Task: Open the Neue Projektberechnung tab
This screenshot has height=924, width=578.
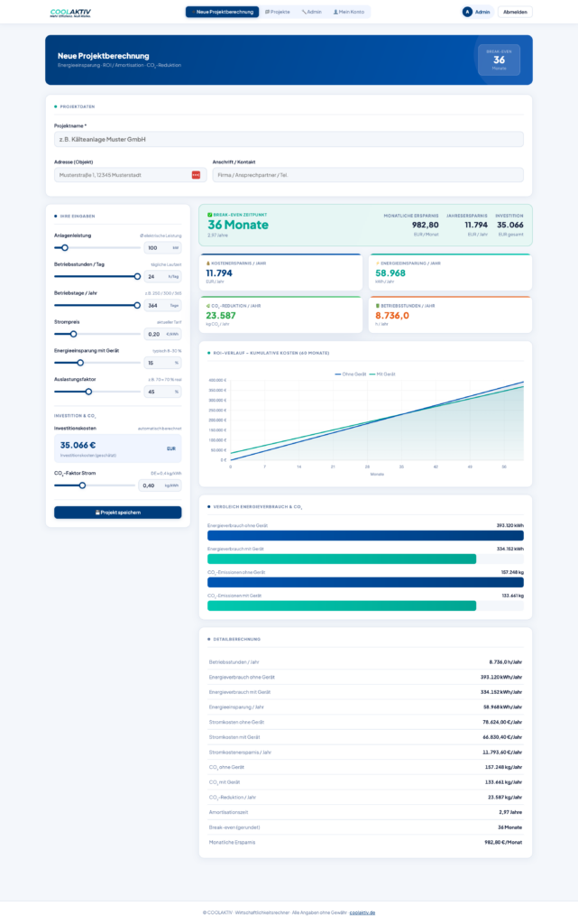Action: coord(222,12)
